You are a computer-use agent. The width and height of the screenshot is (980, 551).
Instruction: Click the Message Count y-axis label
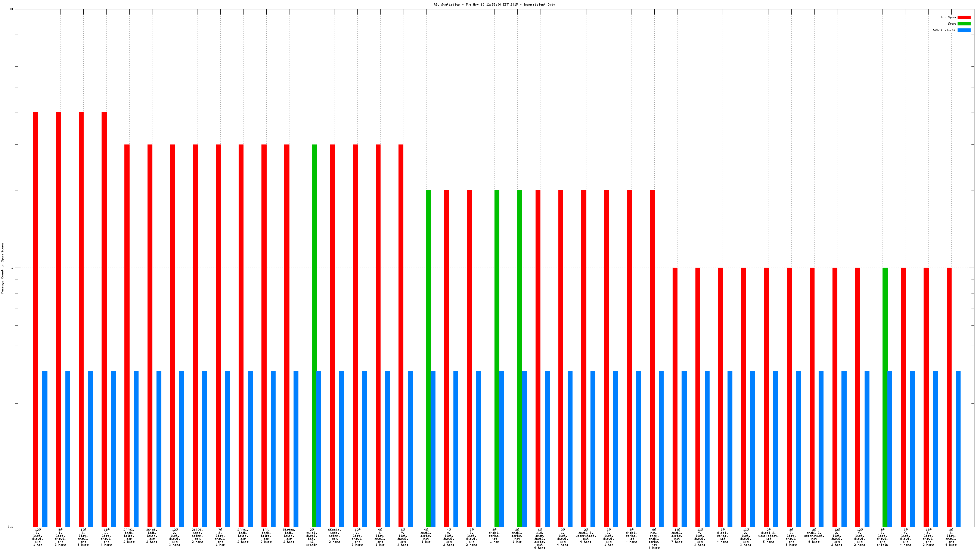click(3, 268)
